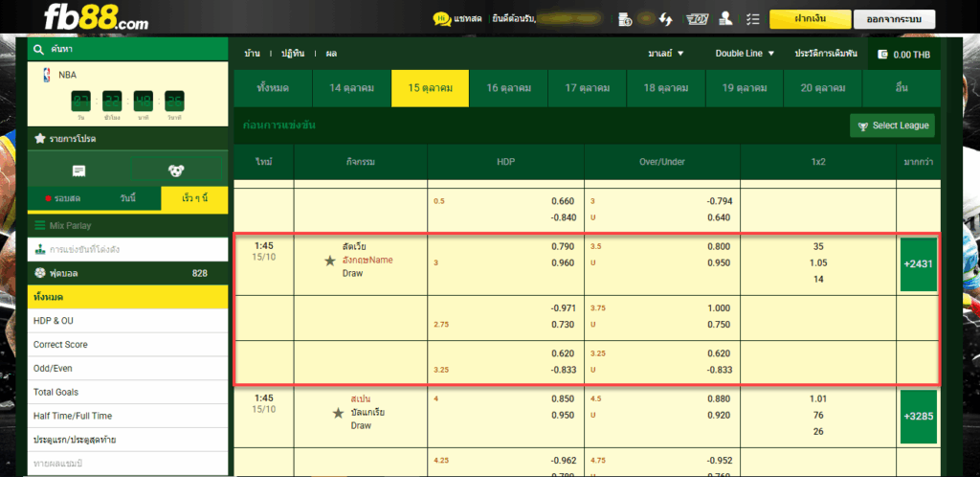Click 1x2 odds 35 for สัตเวีย
This screenshot has width=980, height=477.
[x=819, y=246]
